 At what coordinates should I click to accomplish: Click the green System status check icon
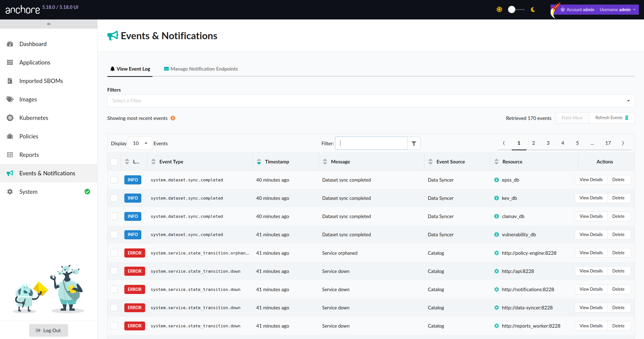point(87,192)
